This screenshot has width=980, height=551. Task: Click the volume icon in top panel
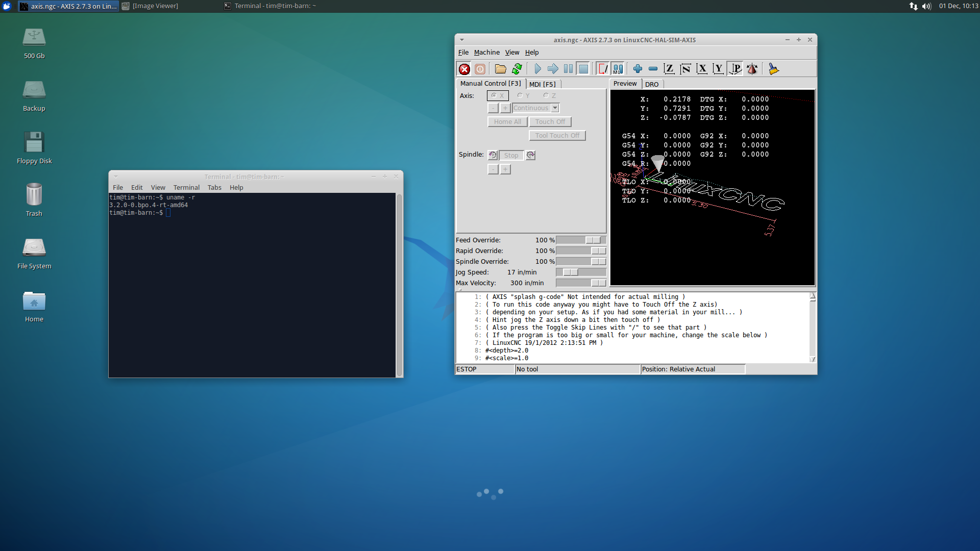click(927, 6)
